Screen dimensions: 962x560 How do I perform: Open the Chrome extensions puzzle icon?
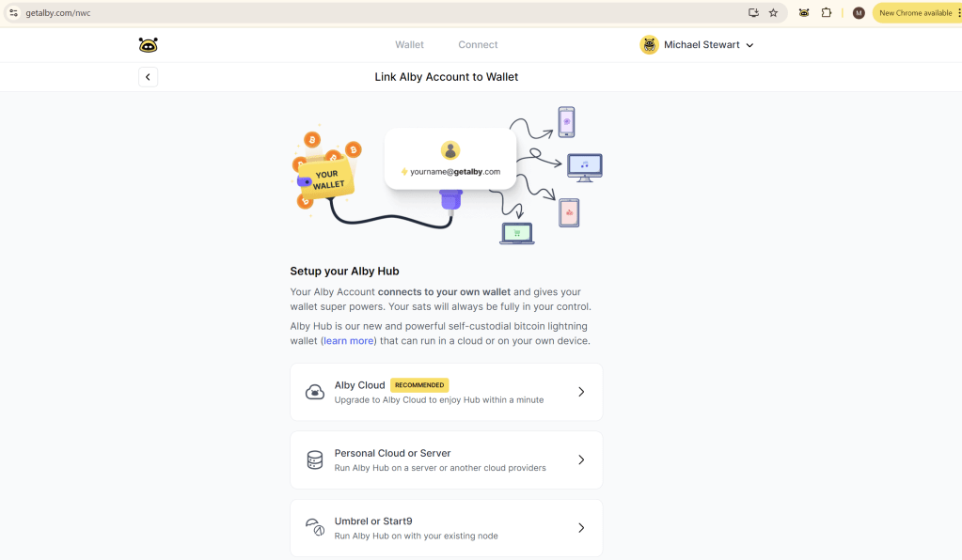click(x=827, y=13)
